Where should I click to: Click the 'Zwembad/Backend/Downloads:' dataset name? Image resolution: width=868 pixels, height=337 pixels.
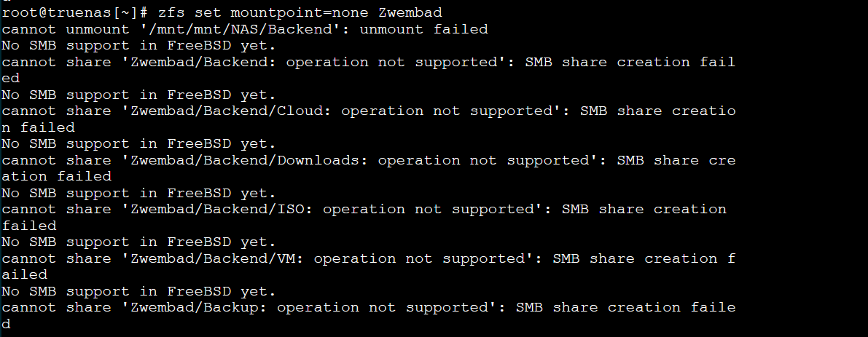[x=249, y=160]
